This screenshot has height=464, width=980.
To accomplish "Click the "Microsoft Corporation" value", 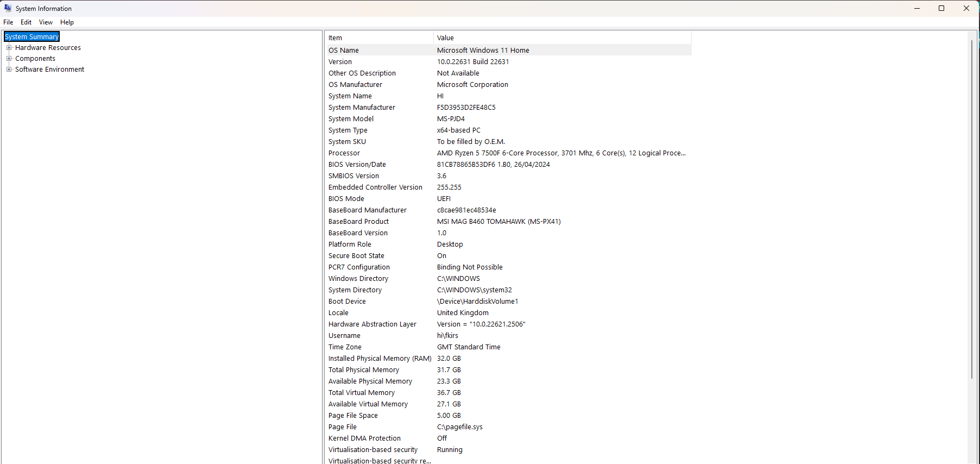I will 472,84.
